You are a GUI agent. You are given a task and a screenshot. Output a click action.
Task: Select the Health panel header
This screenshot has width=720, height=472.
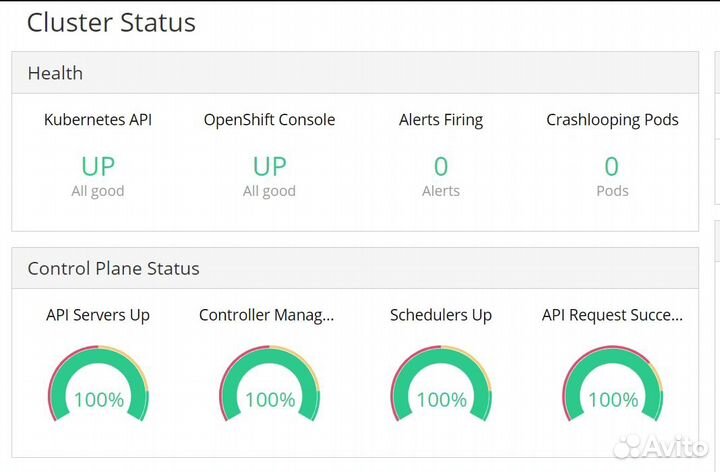pyautogui.click(x=55, y=73)
